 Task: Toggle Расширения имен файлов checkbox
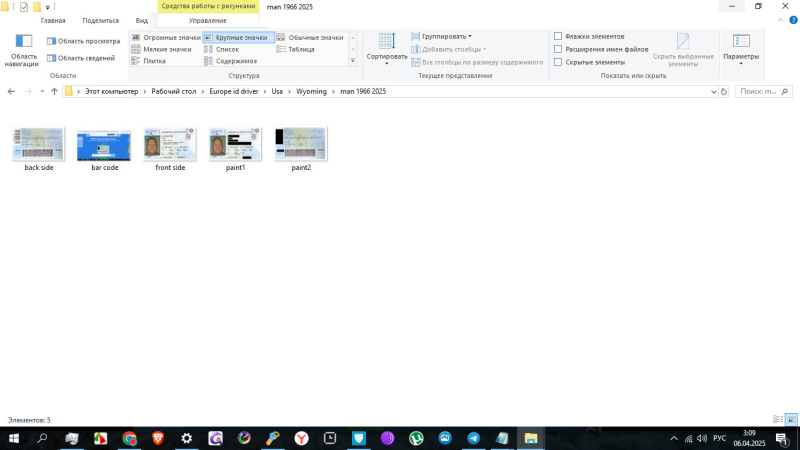coord(558,49)
